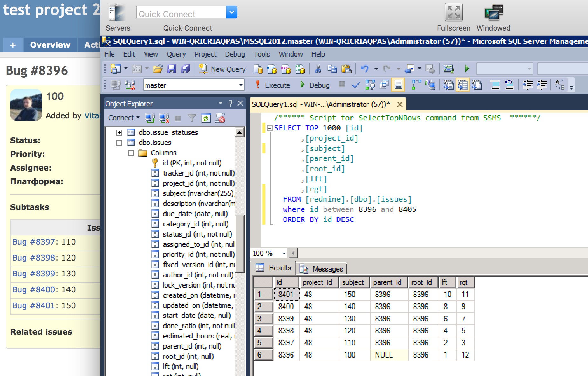Click the green Start Debugging arrow
588x376 pixels.
(x=467, y=69)
